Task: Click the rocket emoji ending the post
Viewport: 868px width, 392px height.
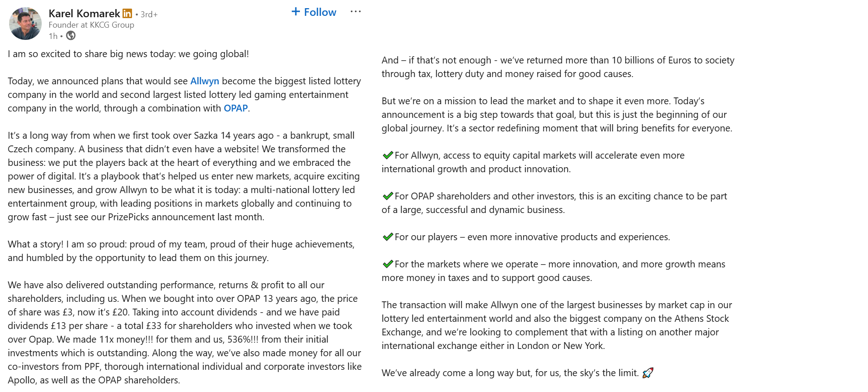Action: [x=648, y=373]
